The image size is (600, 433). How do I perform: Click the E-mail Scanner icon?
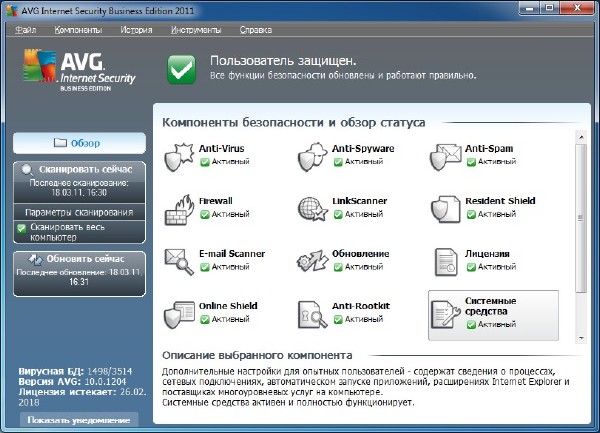178,261
